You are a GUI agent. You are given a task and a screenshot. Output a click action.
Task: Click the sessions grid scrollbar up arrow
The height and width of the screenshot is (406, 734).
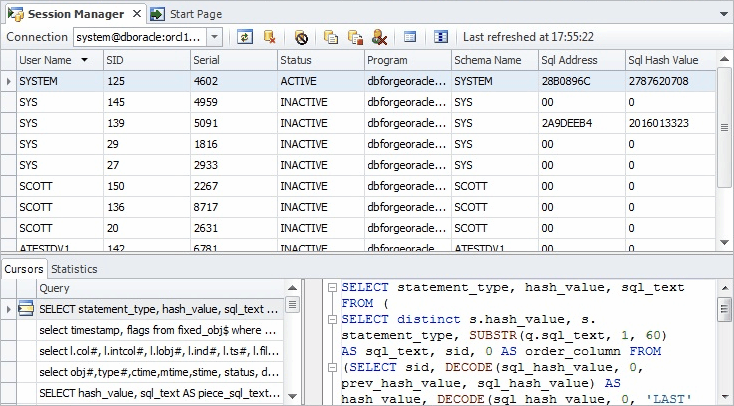[x=724, y=59]
